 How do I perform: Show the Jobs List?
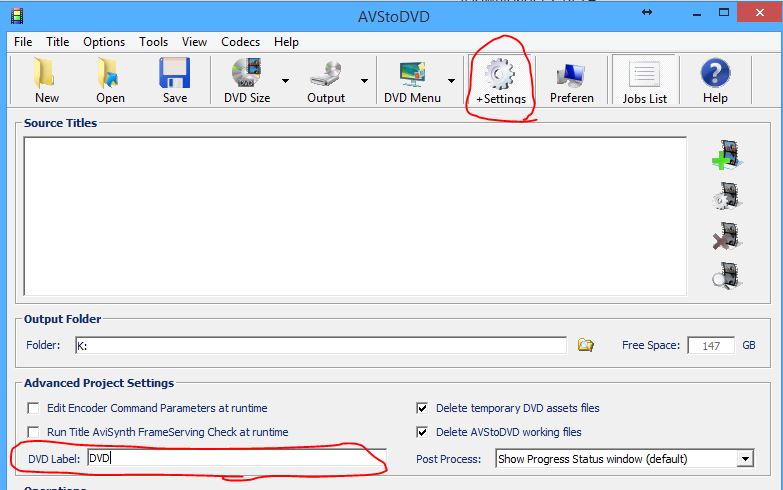pos(644,81)
